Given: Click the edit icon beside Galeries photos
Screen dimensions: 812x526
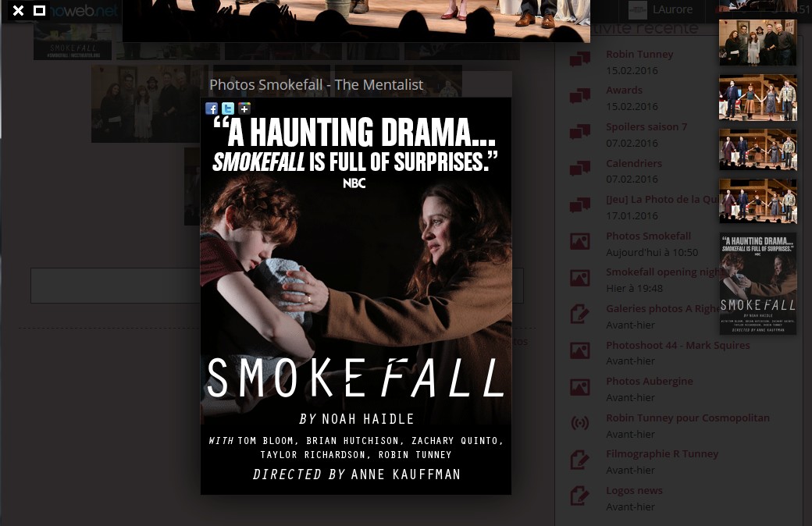Looking at the screenshot, I should [x=580, y=315].
